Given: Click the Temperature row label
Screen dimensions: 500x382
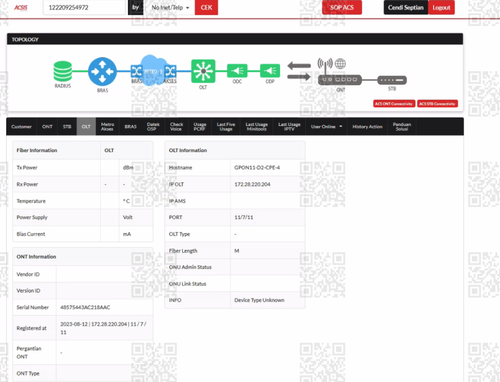Looking at the screenshot, I should click(x=31, y=201).
